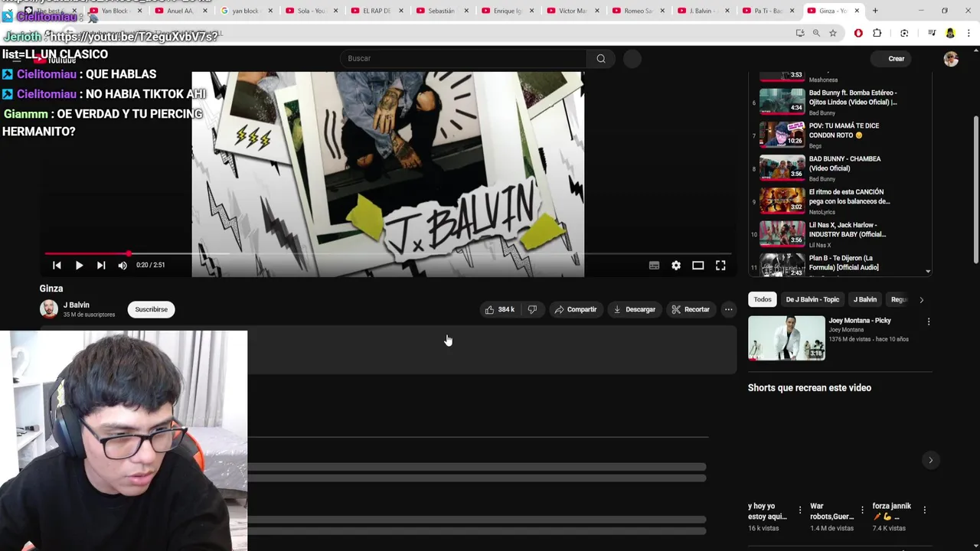Open options for 'War robots' short
The height and width of the screenshot is (551, 980).
point(862,510)
